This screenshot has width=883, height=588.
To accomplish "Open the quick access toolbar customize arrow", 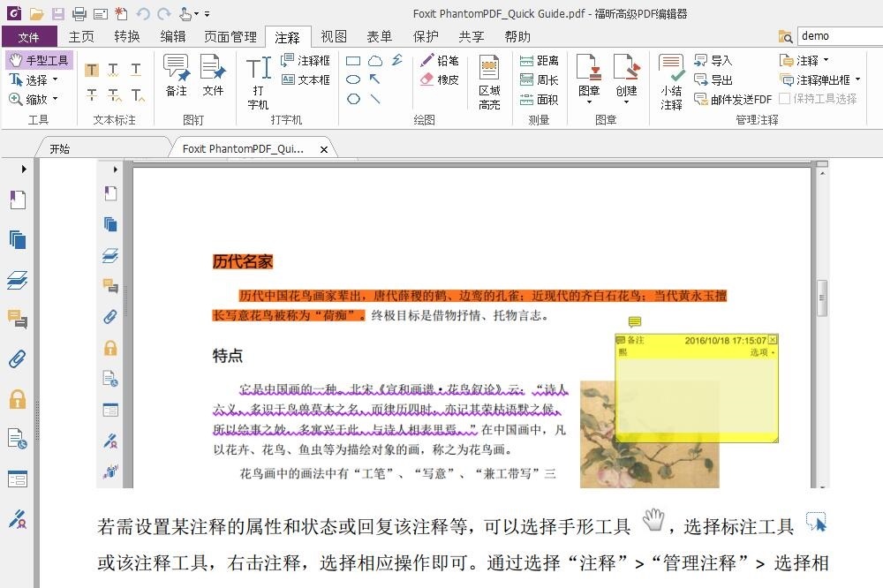I will point(208,13).
